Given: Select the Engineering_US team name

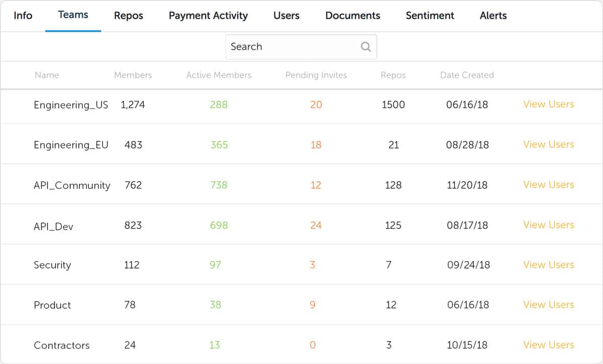Looking at the screenshot, I should [x=71, y=105].
